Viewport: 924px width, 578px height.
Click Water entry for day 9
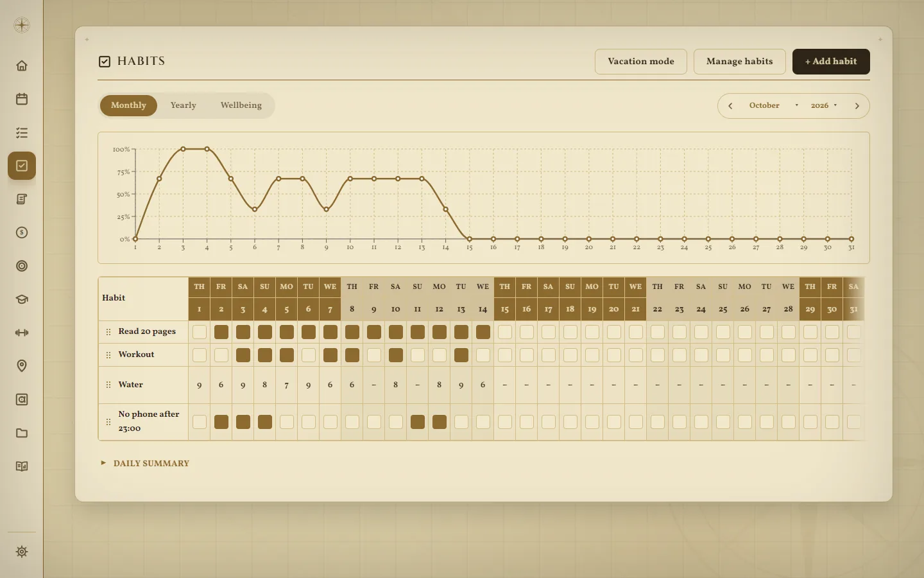pos(374,385)
